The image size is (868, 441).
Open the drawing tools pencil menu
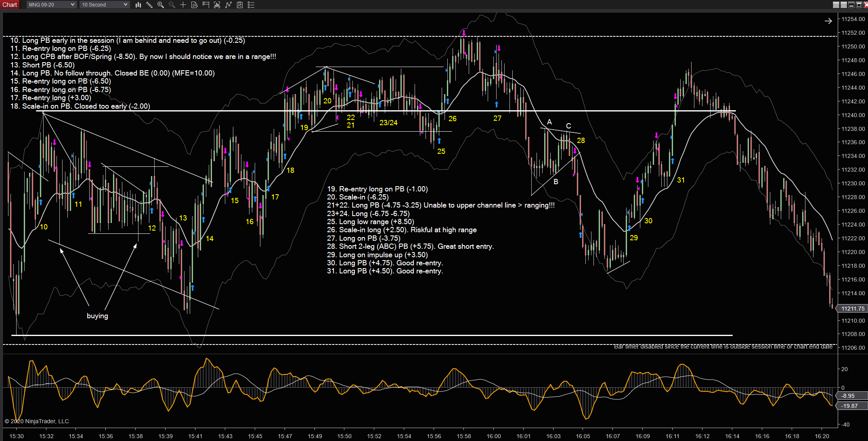coord(149,5)
